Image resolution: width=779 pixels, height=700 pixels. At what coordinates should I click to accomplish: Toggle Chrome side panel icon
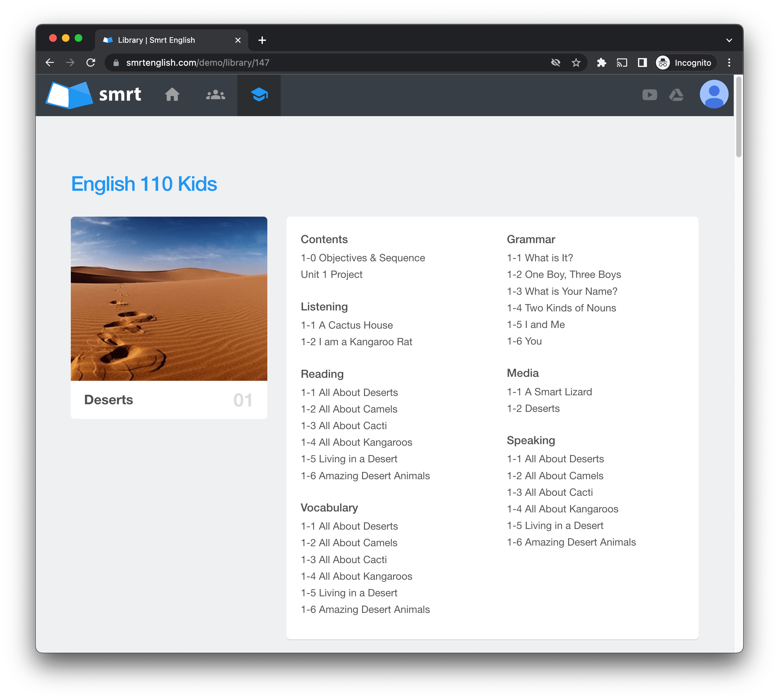[x=642, y=63]
